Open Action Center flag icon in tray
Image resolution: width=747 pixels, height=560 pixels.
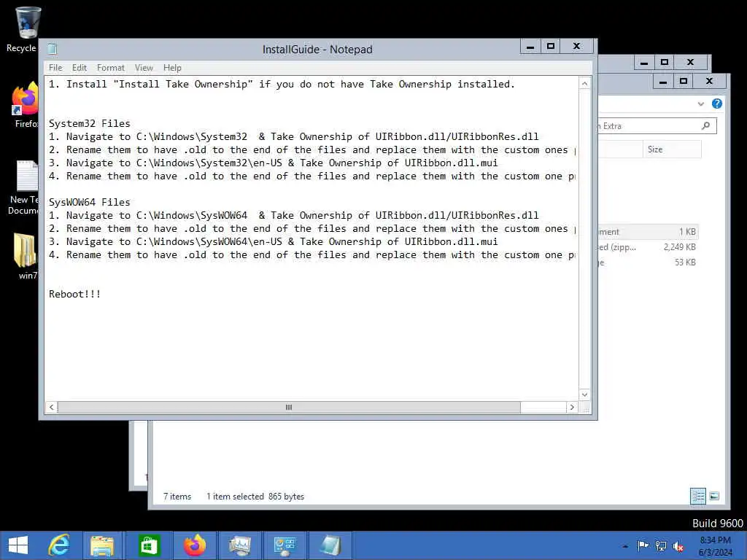coord(643,545)
